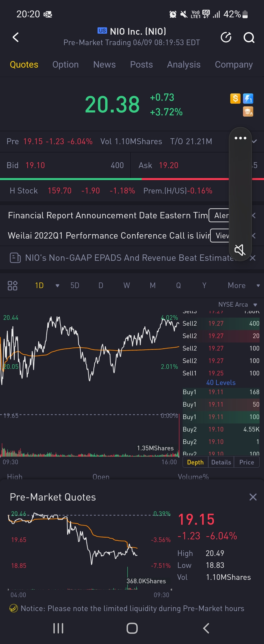
Task: Switch order book to Price view
Action: (x=246, y=462)
